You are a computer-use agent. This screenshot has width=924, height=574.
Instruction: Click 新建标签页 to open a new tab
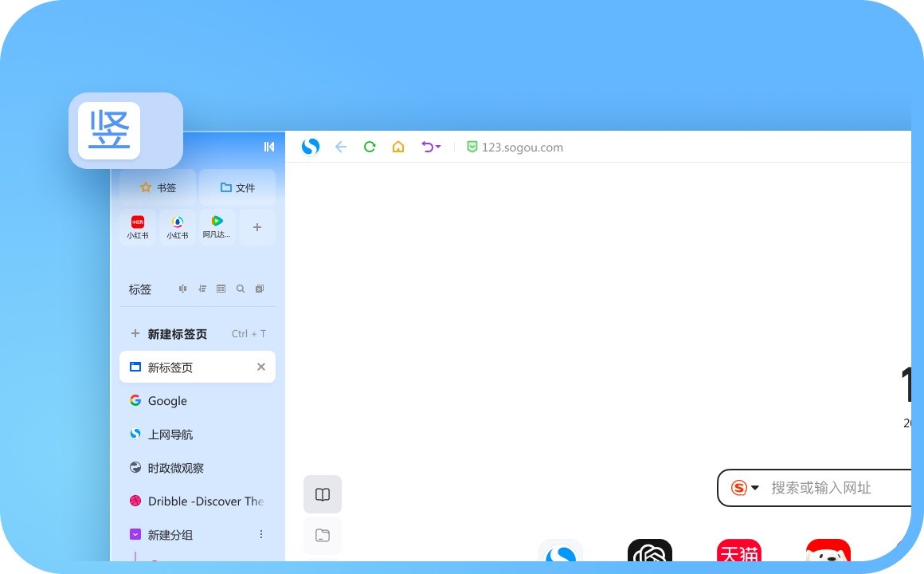(198, 334)
